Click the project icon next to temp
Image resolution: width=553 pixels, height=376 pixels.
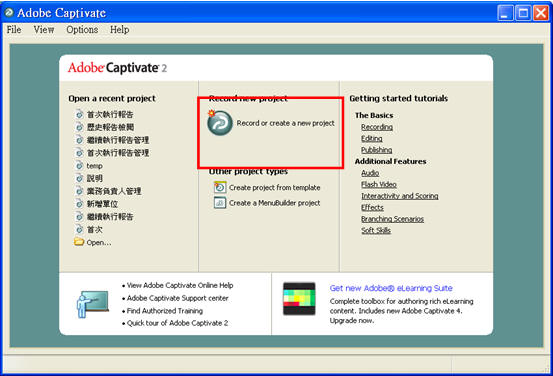(x=80, y=165)
